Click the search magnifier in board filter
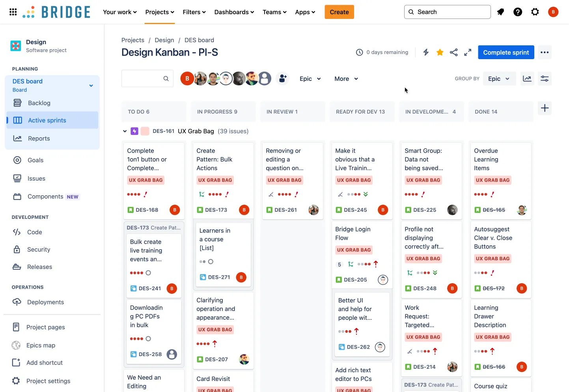Screen dimensions: 569x392 [166, 78]
